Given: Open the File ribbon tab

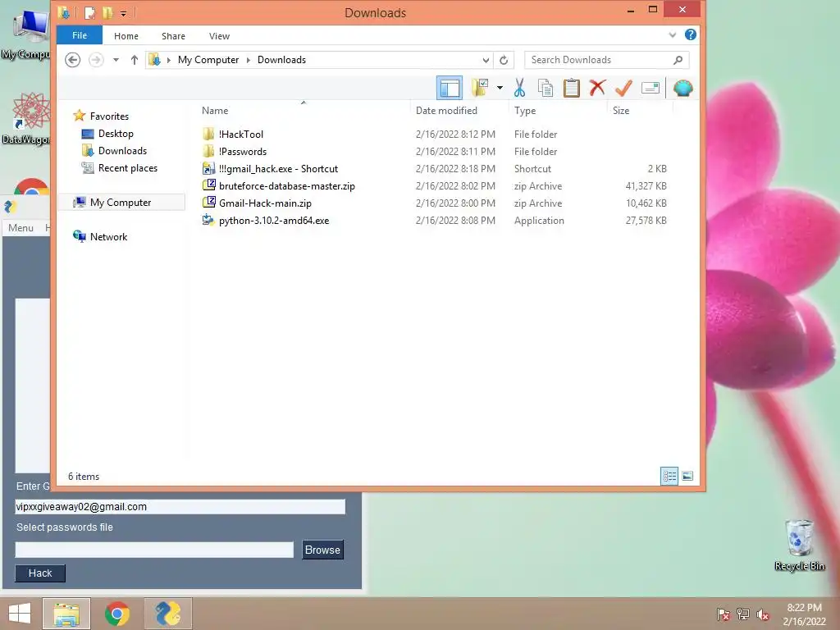Looking at the screenshot, I should coord(80,35).
